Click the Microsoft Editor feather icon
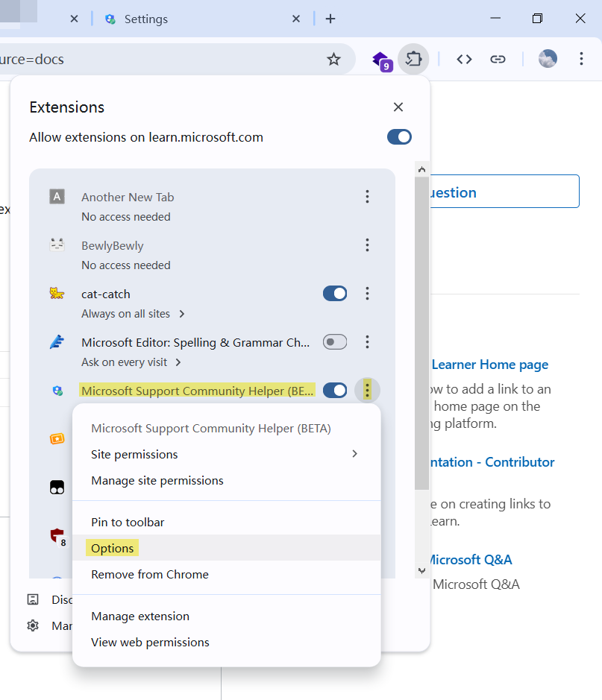Screen dimensions: 602x700 (x=57, y=342)
